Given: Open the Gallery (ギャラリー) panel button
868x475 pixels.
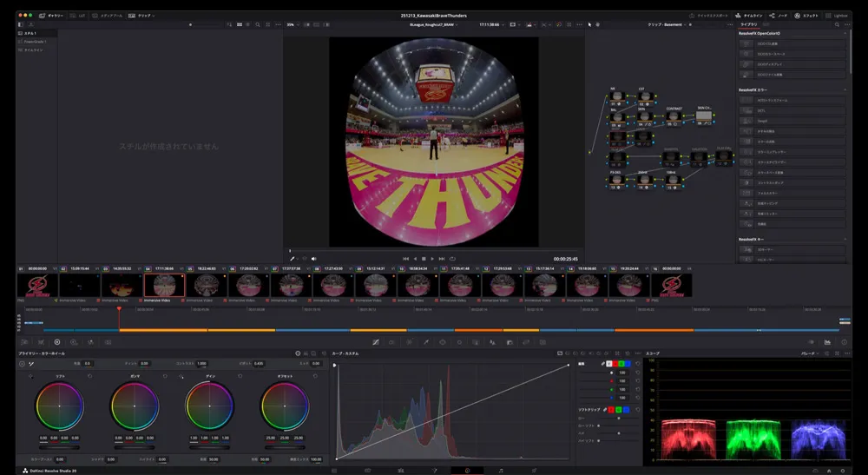Looking at the screenshot, I should [51, 16].
